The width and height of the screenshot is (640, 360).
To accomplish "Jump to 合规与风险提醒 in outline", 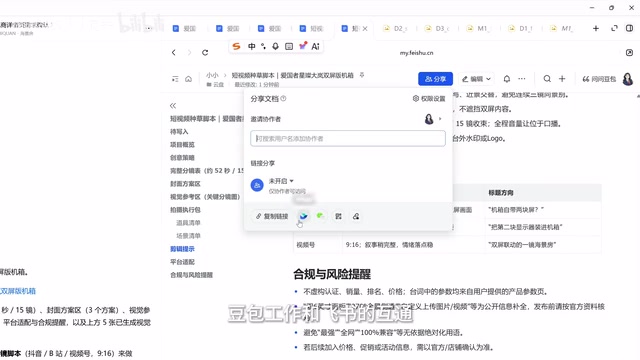I will (191, 275).
